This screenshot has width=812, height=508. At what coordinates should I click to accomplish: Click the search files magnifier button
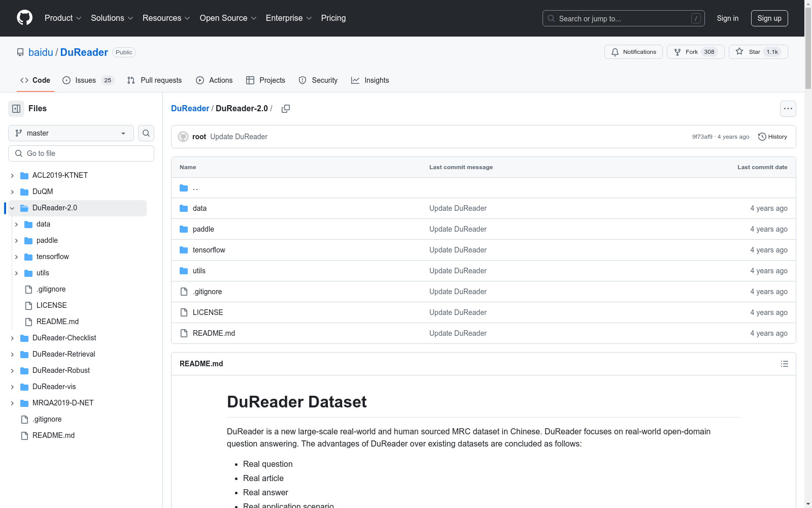tap(146, 133)
